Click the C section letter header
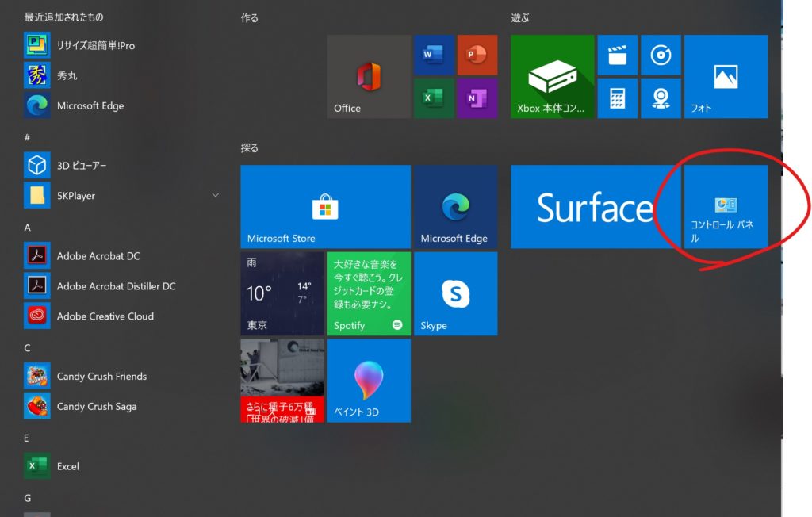This screenshot has width=812, height=517. 28,347
